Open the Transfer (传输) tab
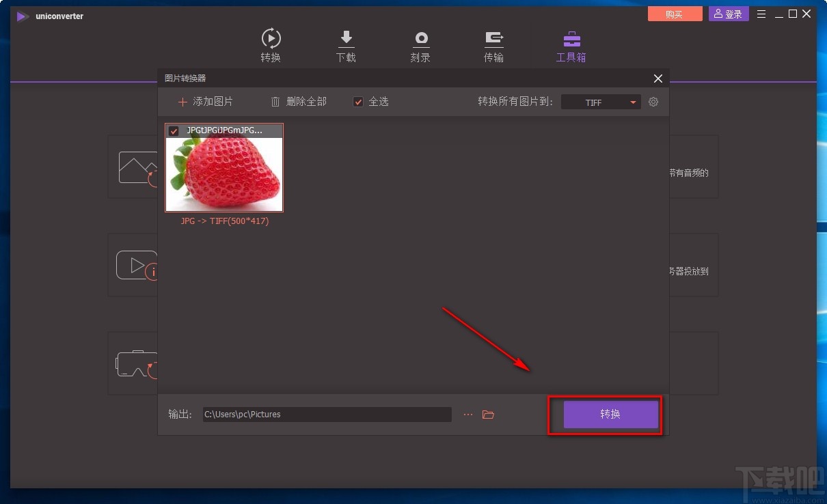 493,46
